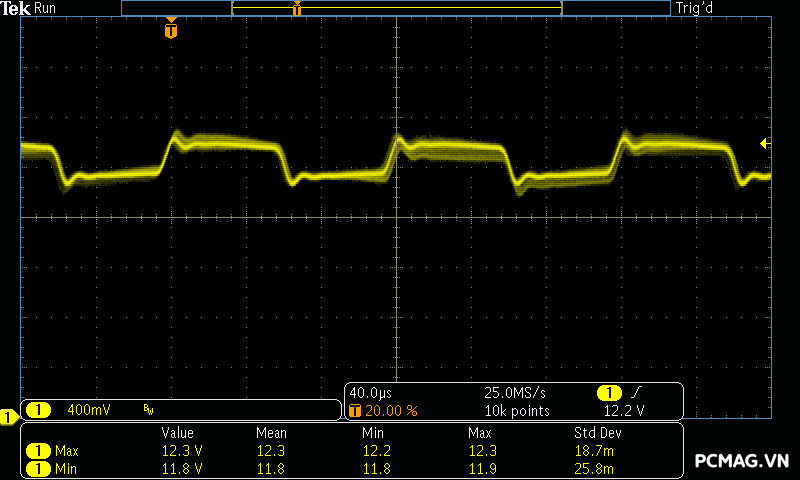Screen dimensions: 800x480
Task: Select the channel 1 trigger source badge
Action: [x=608, y=393]
